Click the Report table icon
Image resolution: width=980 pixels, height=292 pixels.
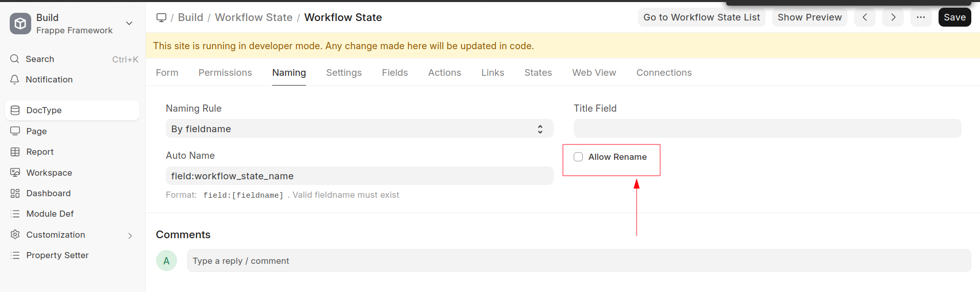coord(15,152)
